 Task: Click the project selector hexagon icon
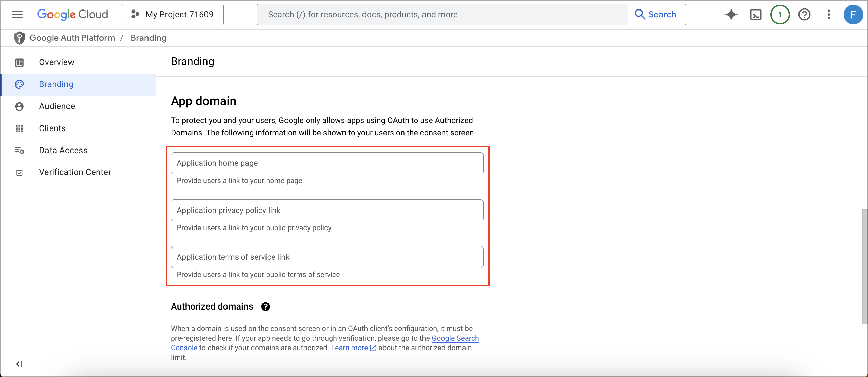coord(135,14)
